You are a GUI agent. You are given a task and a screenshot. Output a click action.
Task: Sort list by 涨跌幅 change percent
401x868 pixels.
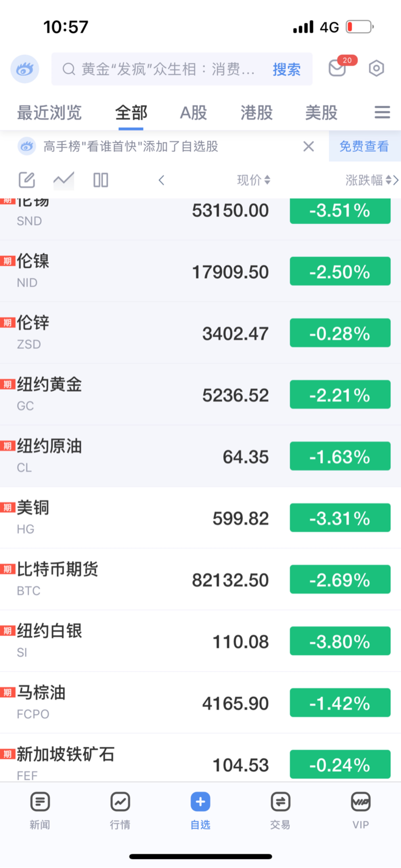368,180
